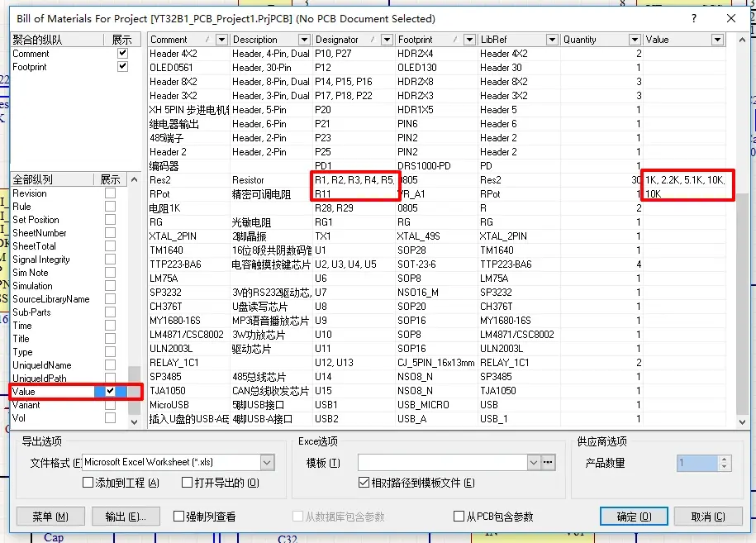Click the column list scroll-up arrow
Viewport: 756px width, 543px height.
point(134,179)
